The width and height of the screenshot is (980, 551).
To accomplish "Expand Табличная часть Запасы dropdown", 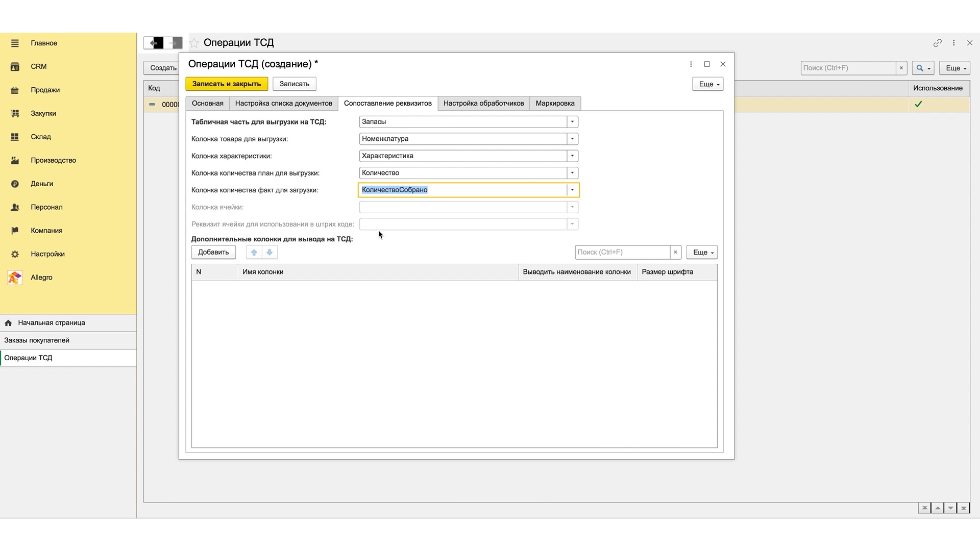I will tap(572, 122).
